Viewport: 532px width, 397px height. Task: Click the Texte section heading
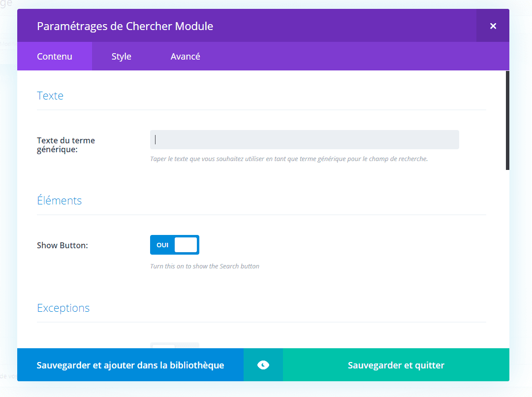click(50, 96)
